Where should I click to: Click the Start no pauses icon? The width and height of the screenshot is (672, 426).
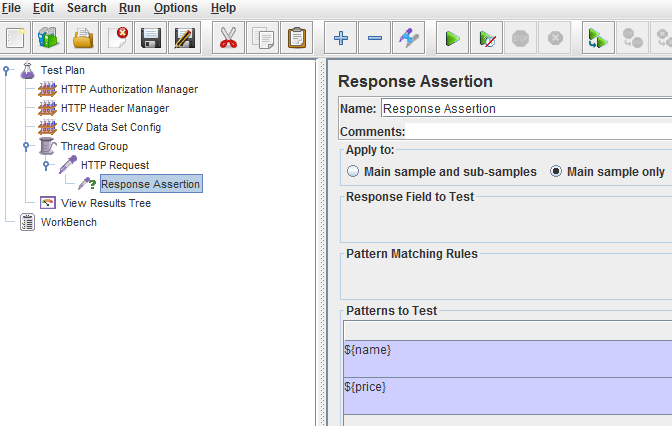(x=487, y=39)
